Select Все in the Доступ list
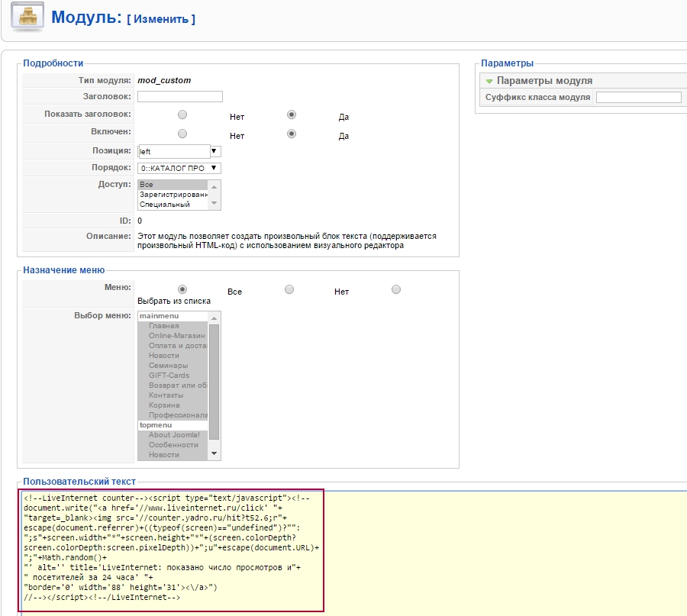687x616 pixels. tap(173, 185)
